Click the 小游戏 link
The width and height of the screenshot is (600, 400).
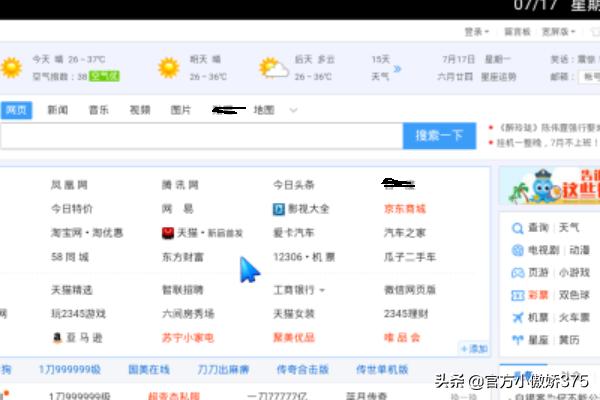pyautogui.click(x=574, y=273)
